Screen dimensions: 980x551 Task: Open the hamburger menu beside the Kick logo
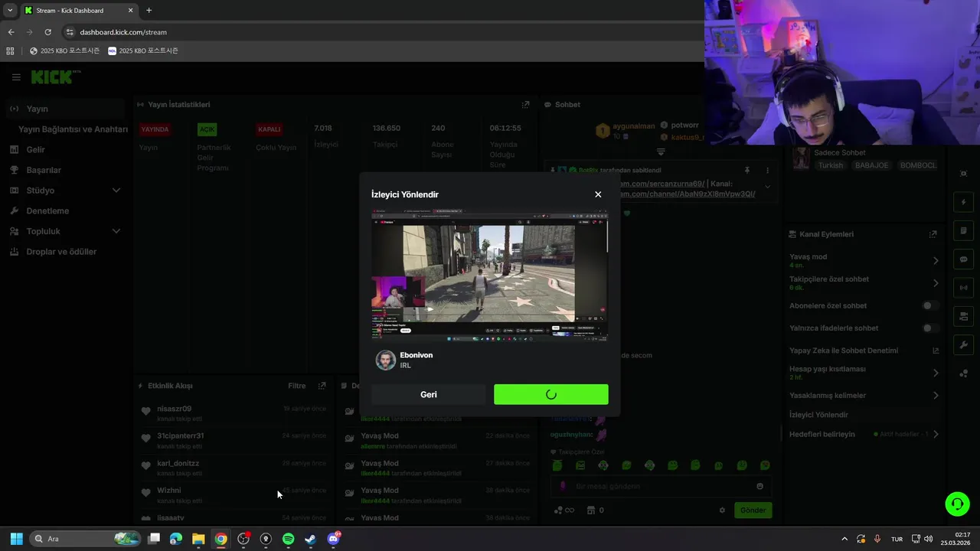(x=16, y=77)
